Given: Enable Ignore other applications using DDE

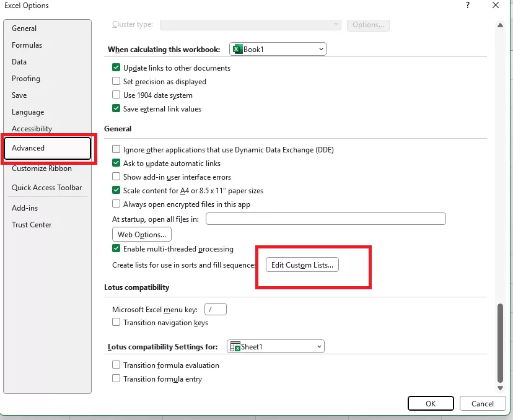Looking at the screenshot, I should click(116, 149).
